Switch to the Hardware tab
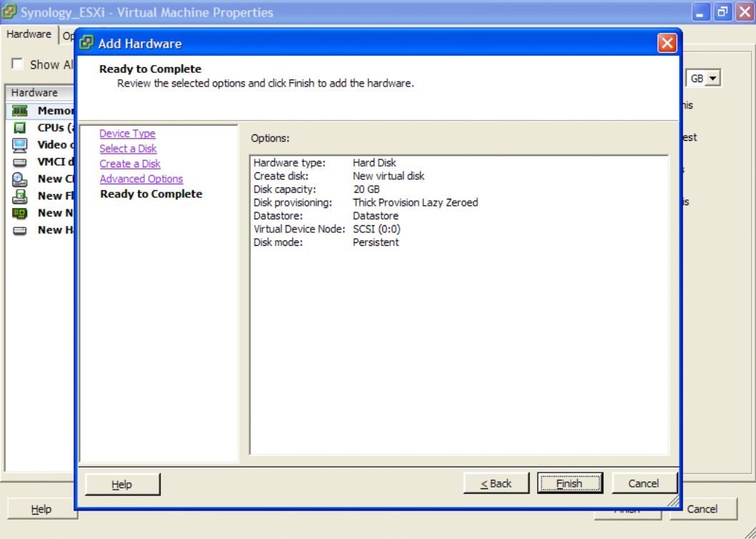This screenshot has width=756, height=539. (x=29, y=34)
